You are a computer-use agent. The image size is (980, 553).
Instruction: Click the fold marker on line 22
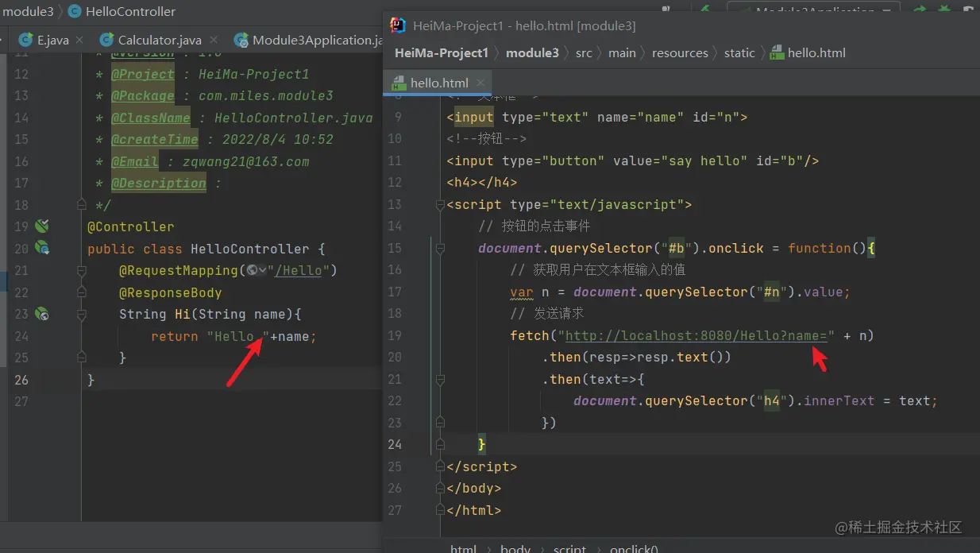[81, 292]
